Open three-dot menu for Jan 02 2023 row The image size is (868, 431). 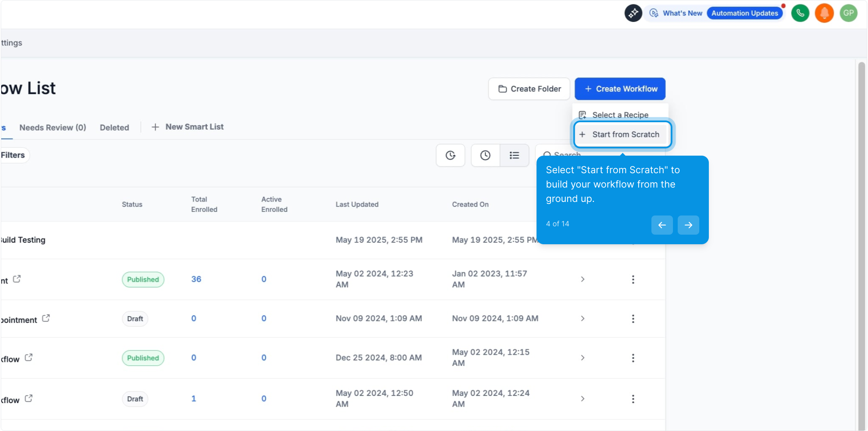[633, 279]
